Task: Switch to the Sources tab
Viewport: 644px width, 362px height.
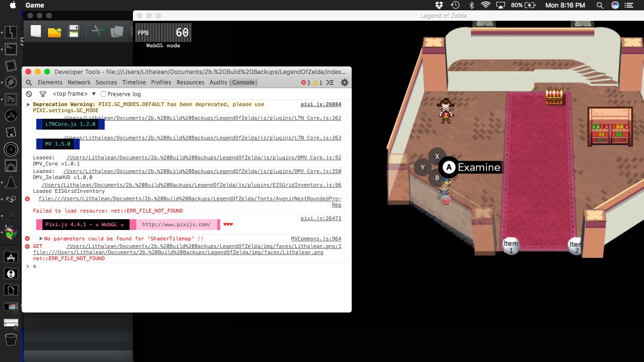Action: pos(107,82)
